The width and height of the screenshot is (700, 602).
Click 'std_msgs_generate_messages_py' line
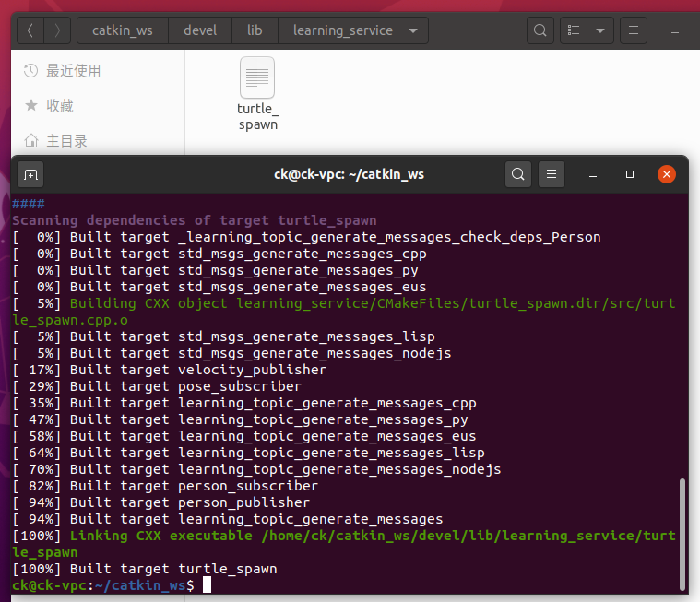[x=215, y=270]
